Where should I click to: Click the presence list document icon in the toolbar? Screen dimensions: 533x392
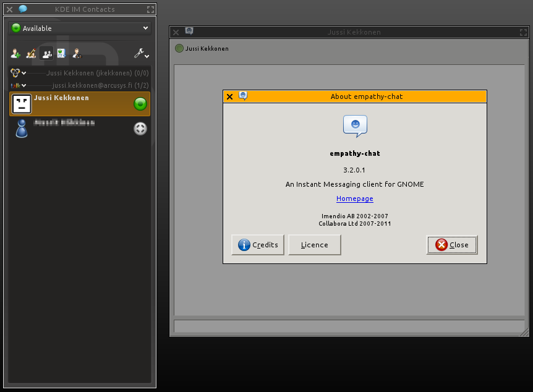[62, 53]
